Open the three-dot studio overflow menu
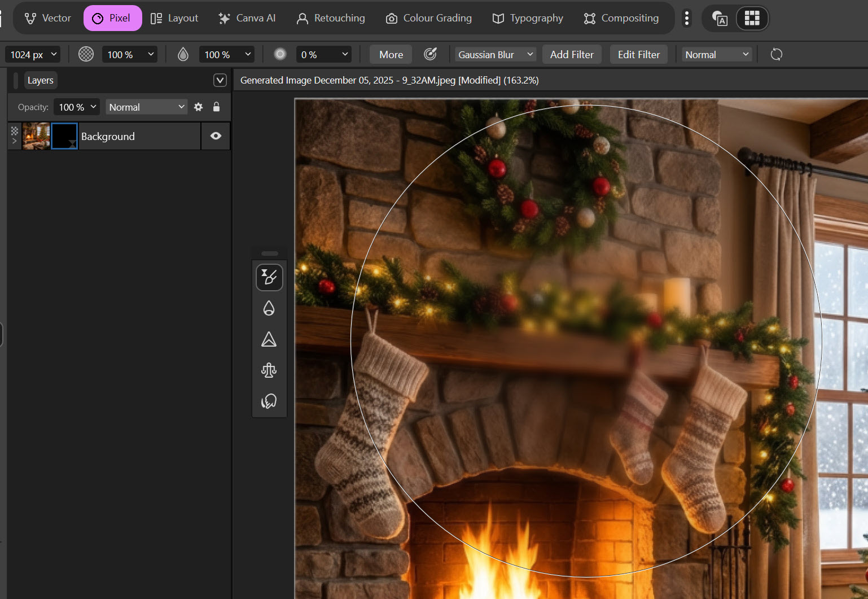868x599 pixels. 686,18
